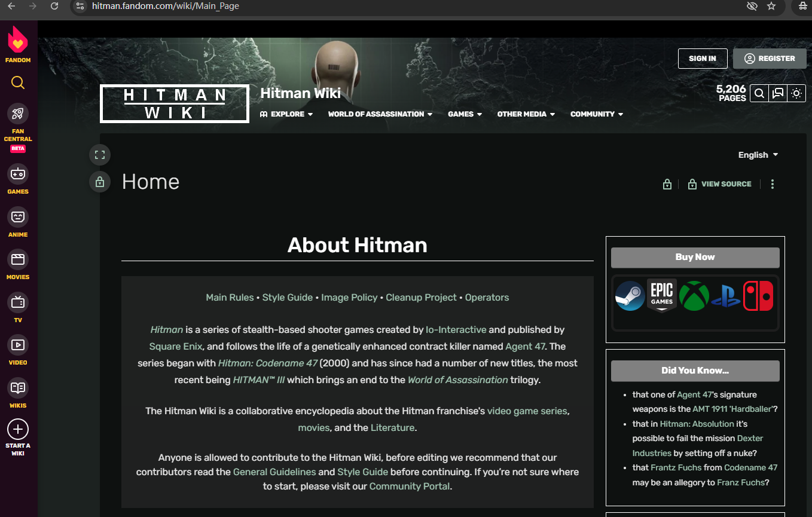Open the sidebar search magnifier

18,82
